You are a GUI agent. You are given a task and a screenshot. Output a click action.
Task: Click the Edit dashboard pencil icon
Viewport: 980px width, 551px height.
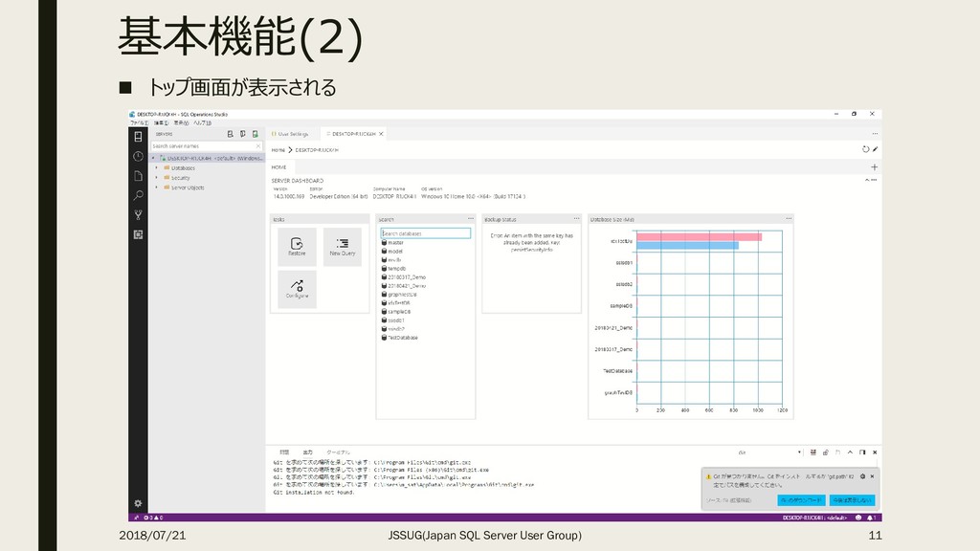[x=875, y=149]
